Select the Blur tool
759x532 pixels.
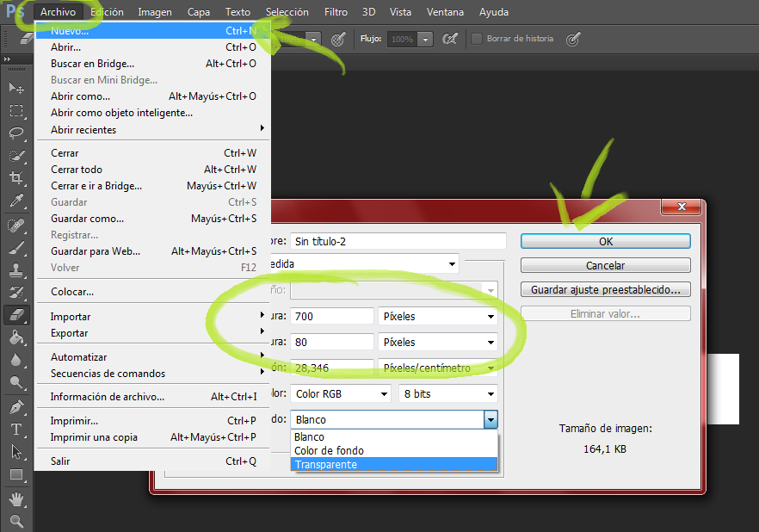click(16, 360)
